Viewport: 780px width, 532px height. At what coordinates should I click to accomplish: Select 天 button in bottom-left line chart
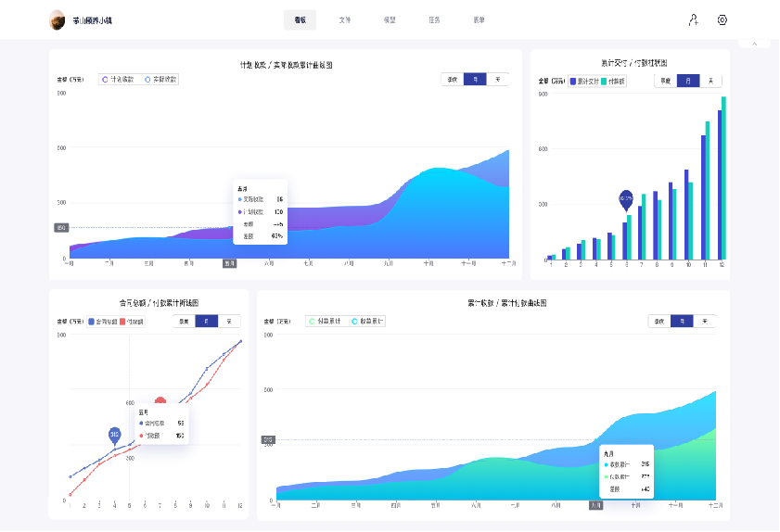tap(228, 322)
